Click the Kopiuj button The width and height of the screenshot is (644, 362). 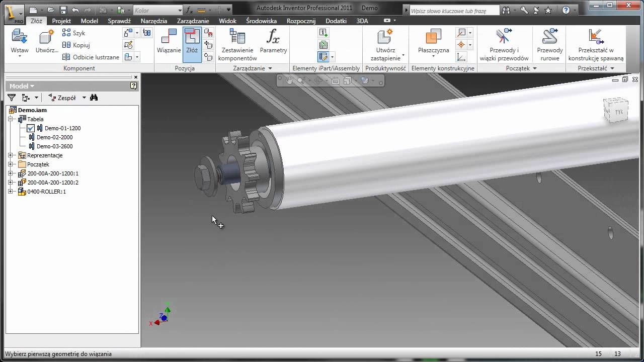[76, 45]
